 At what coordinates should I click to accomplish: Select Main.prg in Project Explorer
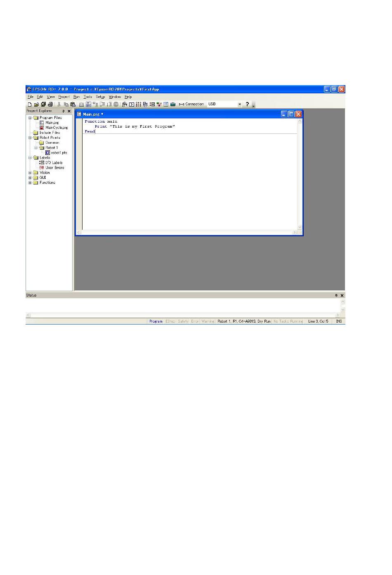(x=52, y=123)
